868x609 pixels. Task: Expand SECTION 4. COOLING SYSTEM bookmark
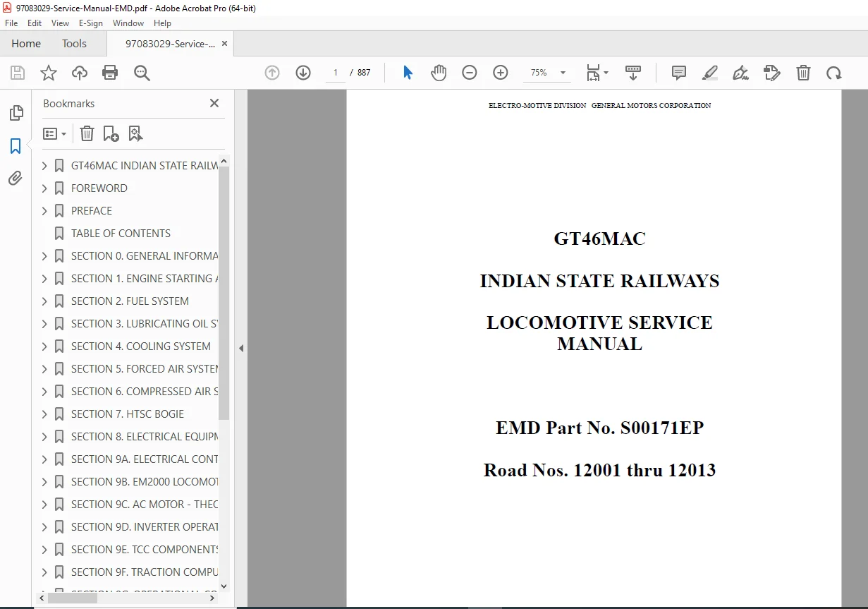[x=44, y=346]
